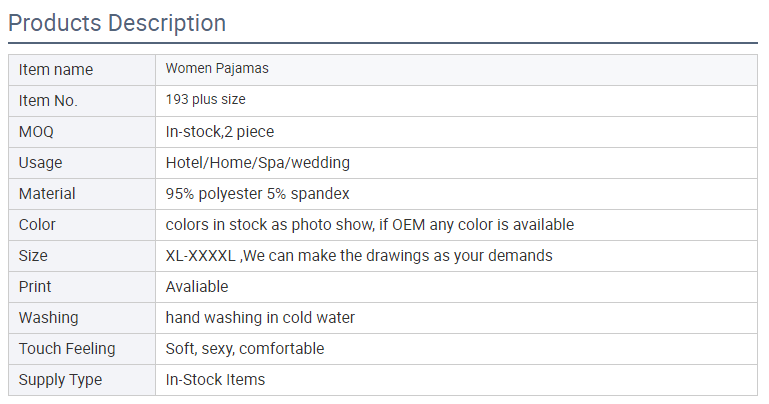Image resolution: width=769 pixels, height=404 pixels.
Task: Select the Washing row label
Action: pos(48,318)
